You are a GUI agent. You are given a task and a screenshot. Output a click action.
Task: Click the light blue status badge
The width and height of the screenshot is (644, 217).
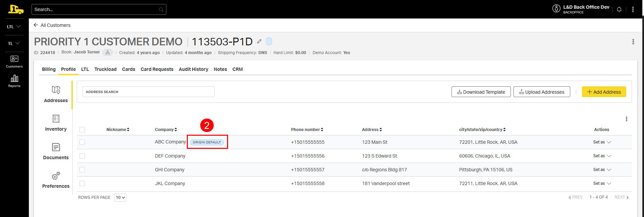269,41
